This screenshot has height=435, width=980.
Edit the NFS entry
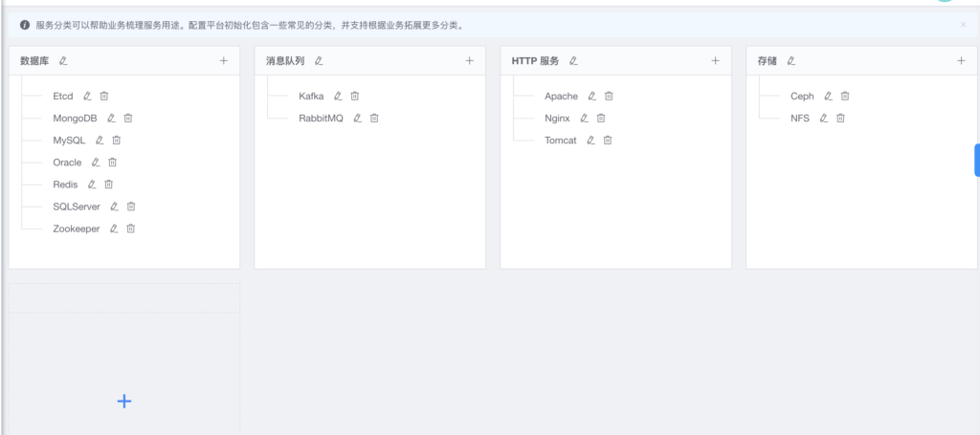[x=824, y=118]
